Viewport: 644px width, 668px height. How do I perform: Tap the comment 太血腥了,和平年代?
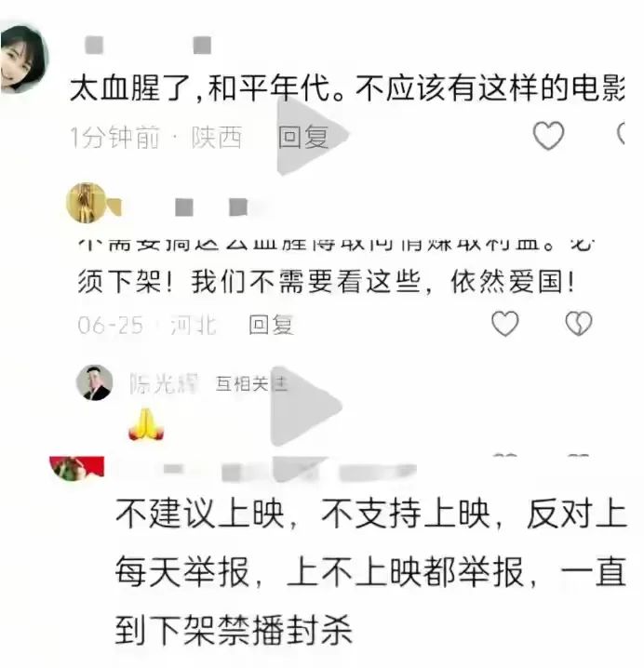pos(347,88)
